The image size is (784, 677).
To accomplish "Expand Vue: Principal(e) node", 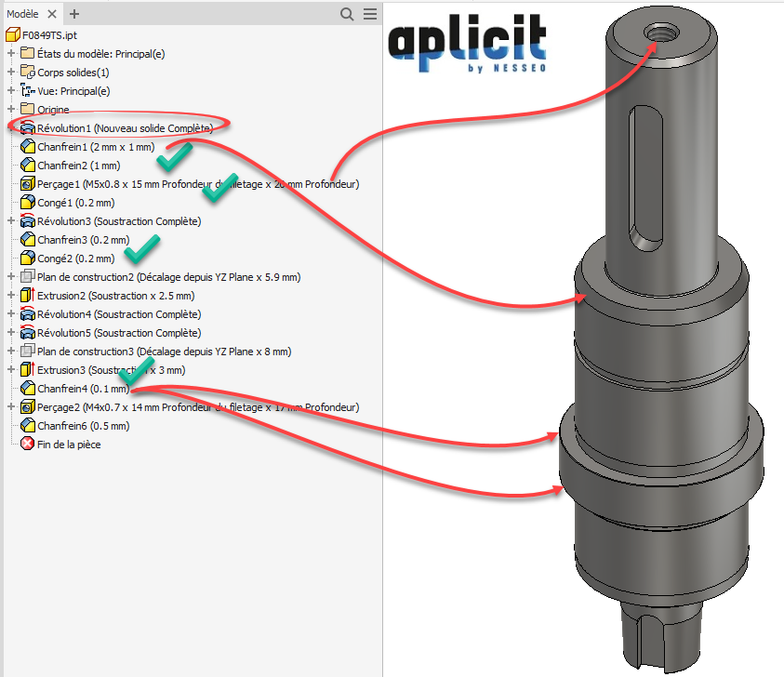I will (11, 90).
